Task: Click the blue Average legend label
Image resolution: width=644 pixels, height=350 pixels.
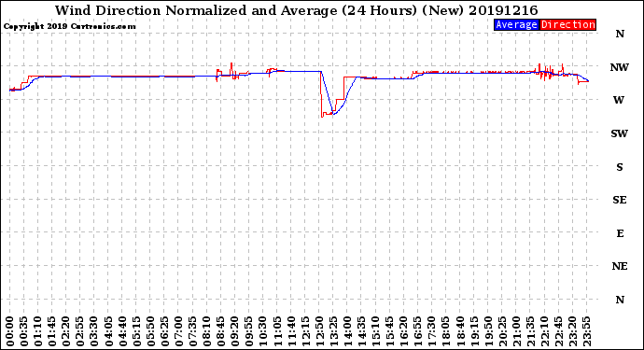Action: pos(516,24)
